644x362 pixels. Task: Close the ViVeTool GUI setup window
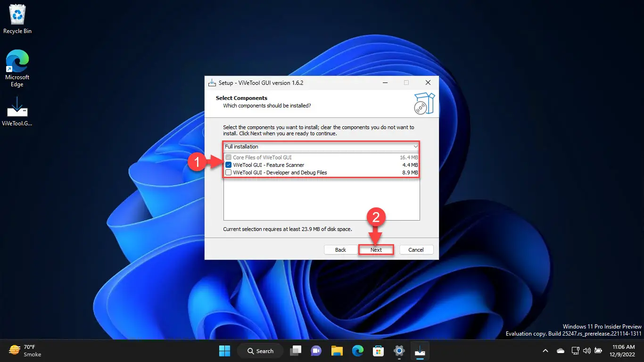(428, 82)
